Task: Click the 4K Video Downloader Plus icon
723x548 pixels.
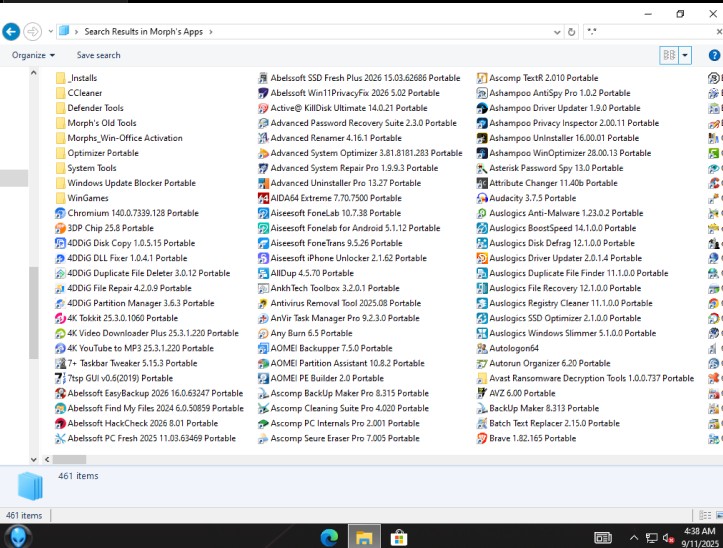Action: [60, 333]
